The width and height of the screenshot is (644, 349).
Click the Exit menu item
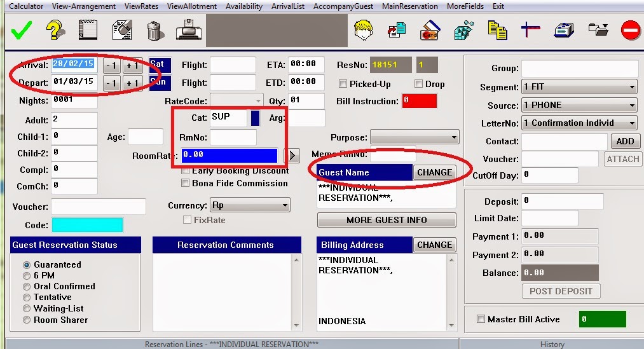point(498,6)
